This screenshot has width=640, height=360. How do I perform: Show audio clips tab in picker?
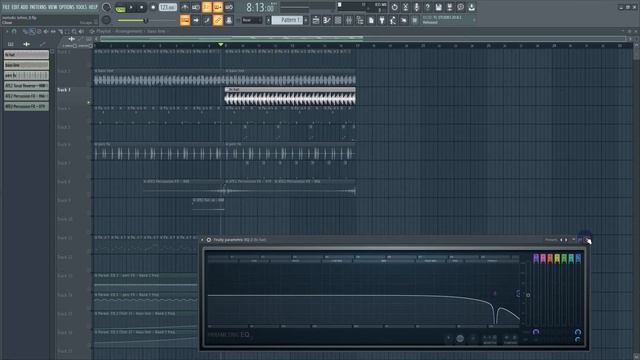click(x=27, y=44)
